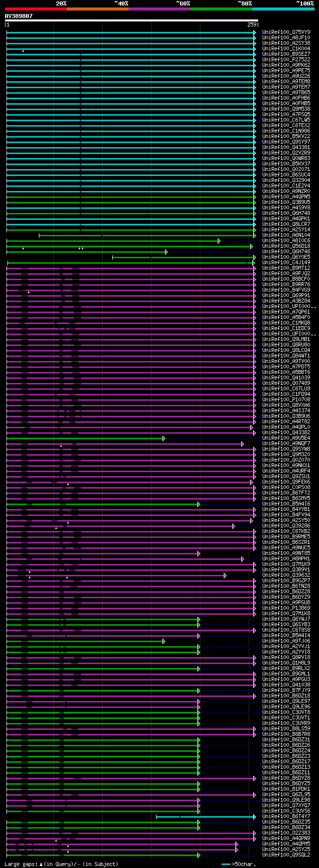Click the UniRef100_A9TEM8 label
The width and height of the screenshot is (319, 868).
(286, 81)
